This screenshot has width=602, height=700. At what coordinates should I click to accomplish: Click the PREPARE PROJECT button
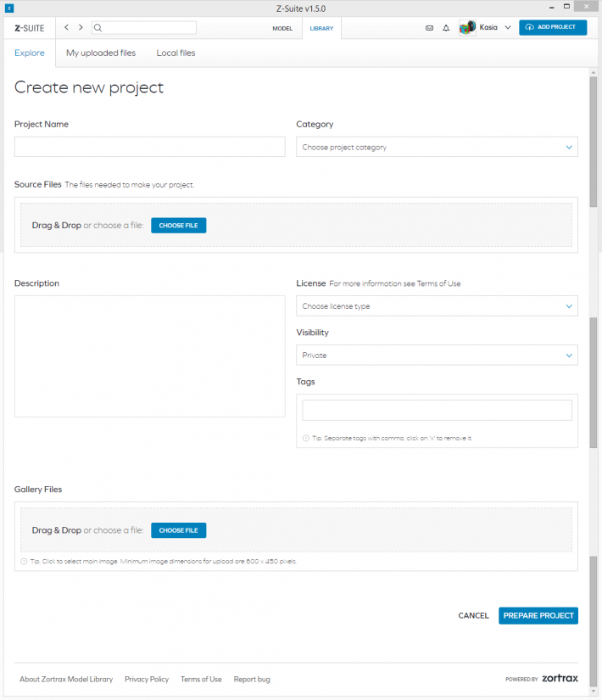538,615
